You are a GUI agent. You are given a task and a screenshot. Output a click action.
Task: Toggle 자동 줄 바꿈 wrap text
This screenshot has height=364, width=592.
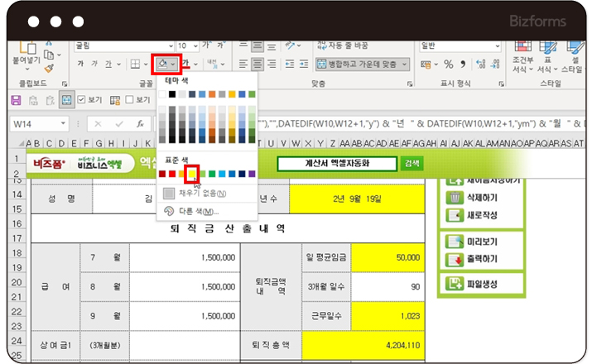(343, 45)
